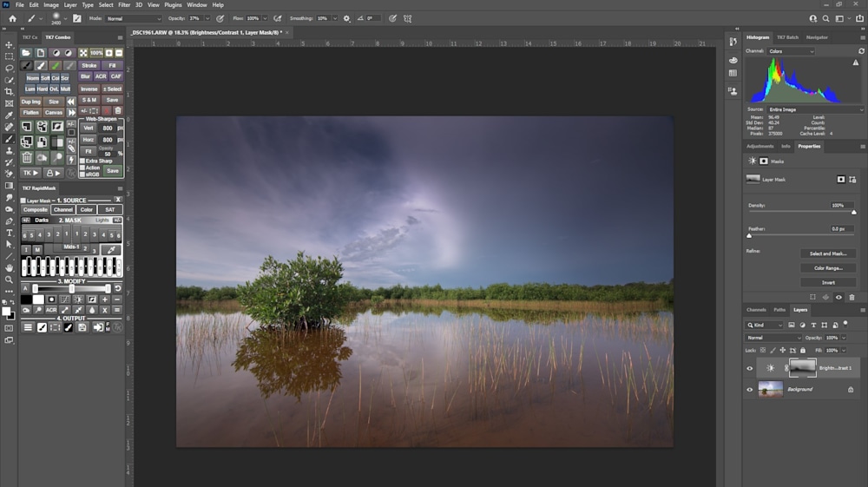868x487 pixels.
Task: Open the layer blend mode dropdown
Action: 774,338
